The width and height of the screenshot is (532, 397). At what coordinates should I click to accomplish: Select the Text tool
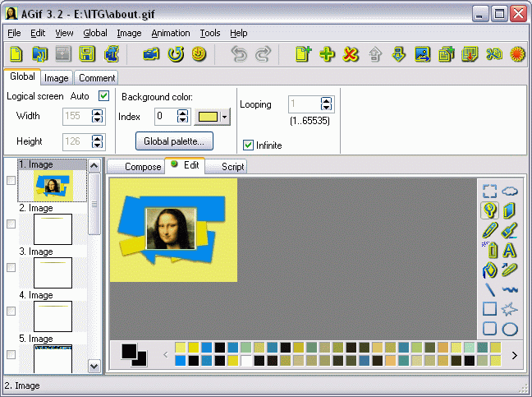pyautogui.click(x=510, y=250)
